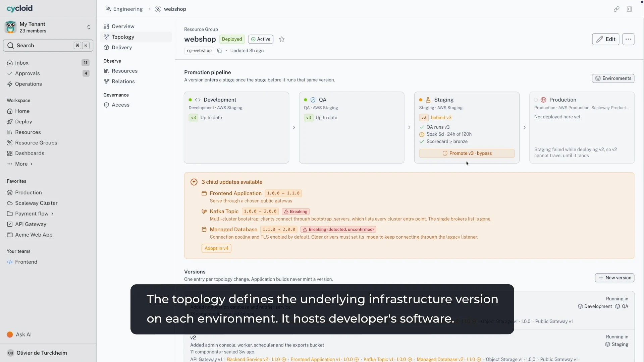Image resolution: width=644 pixels, height=362 pixels.
Task: Open Governance Access tab
Action: [x=136, y=105]
